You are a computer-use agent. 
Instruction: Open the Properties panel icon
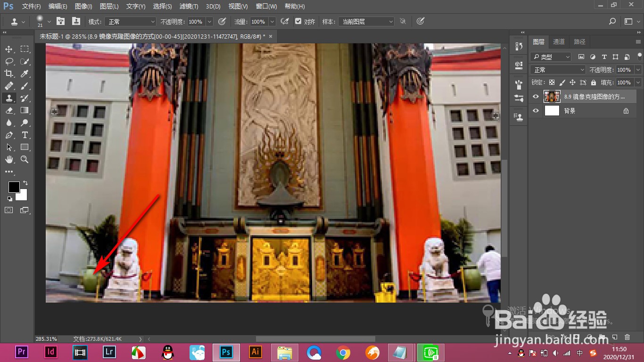coord(519,65)
